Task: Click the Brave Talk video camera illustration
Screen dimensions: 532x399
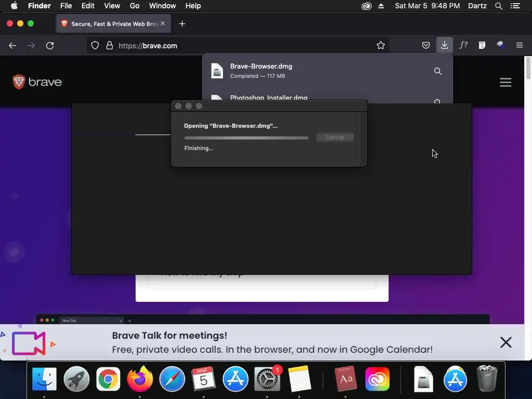Action: pos(29,343)
